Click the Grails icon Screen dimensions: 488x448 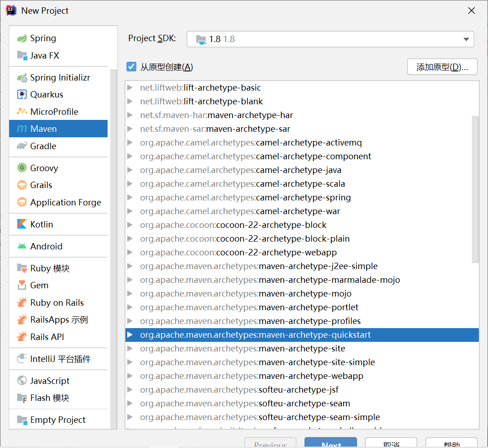[x=22, y=185]
